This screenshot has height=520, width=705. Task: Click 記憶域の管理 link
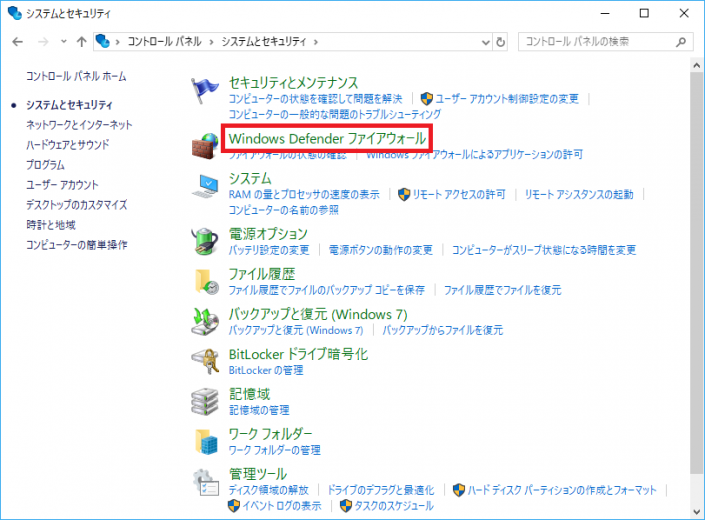click(x=259, y=410)
